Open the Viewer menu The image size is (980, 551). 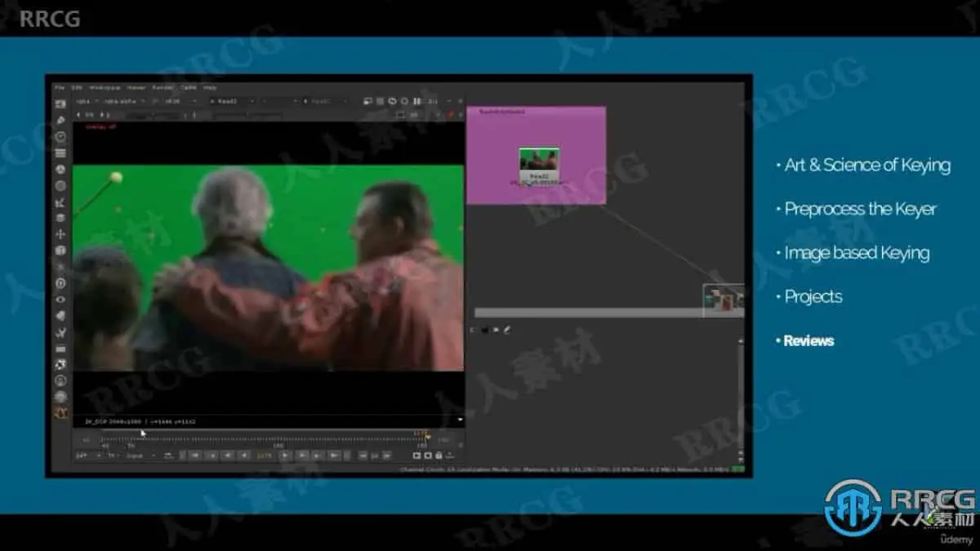(136, 87)
